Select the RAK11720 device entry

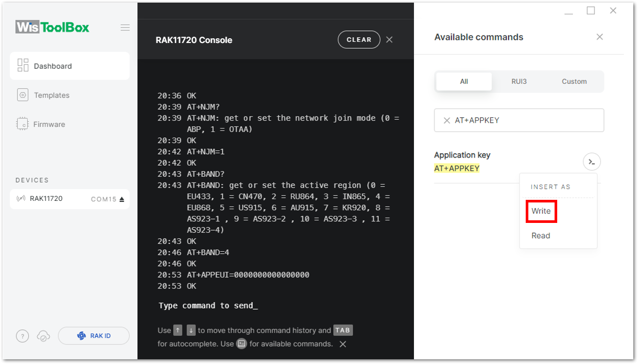tap(70, 199)
